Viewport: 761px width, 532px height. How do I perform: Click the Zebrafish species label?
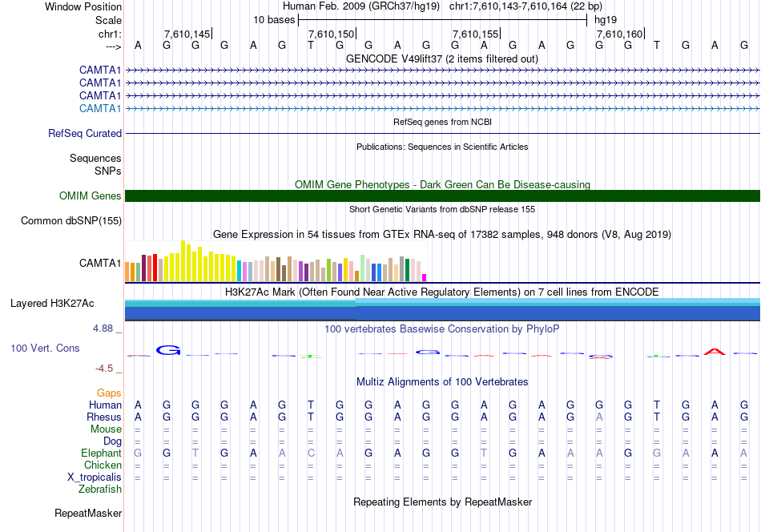click(99, 489)
